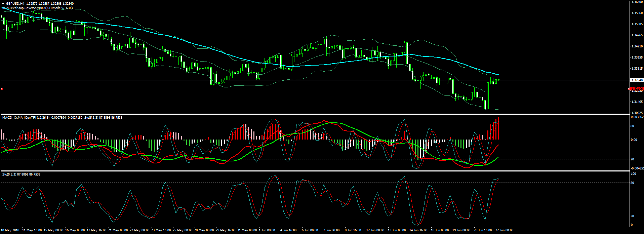
Task: Click the MACD_OsMA indicator label
Action: point(12,118)
